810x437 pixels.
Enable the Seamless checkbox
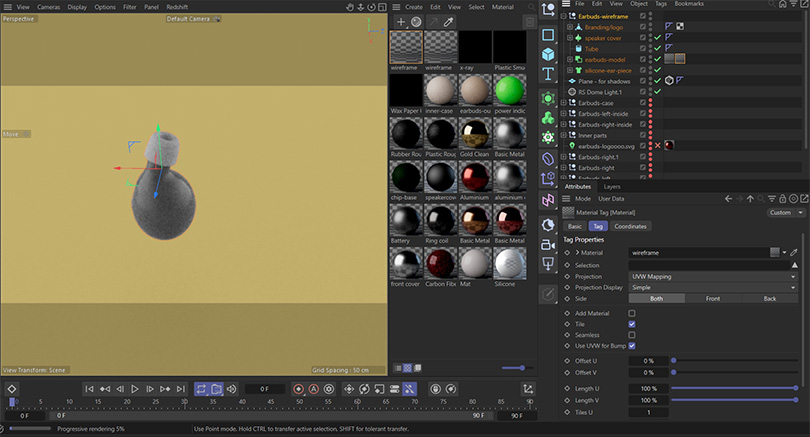pos(631,335)
